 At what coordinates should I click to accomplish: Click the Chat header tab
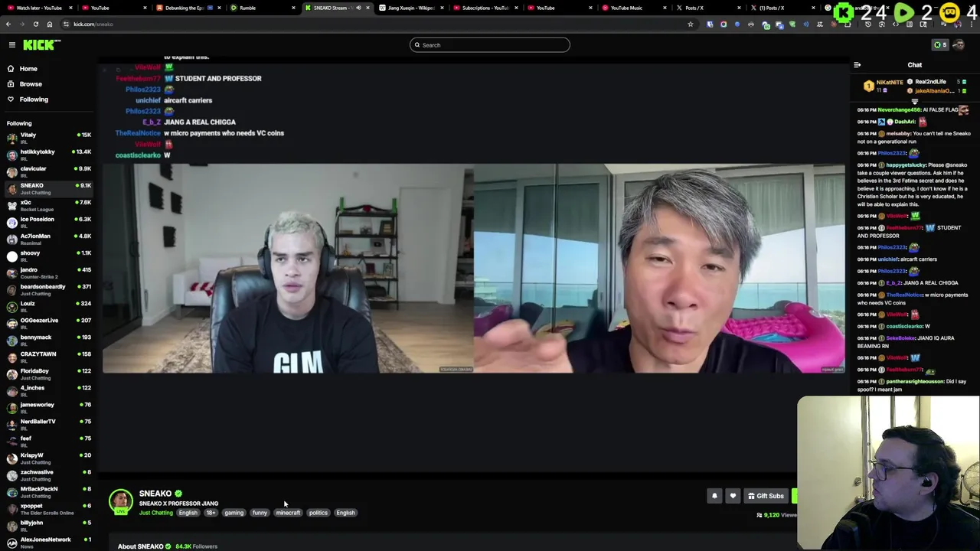915,65
